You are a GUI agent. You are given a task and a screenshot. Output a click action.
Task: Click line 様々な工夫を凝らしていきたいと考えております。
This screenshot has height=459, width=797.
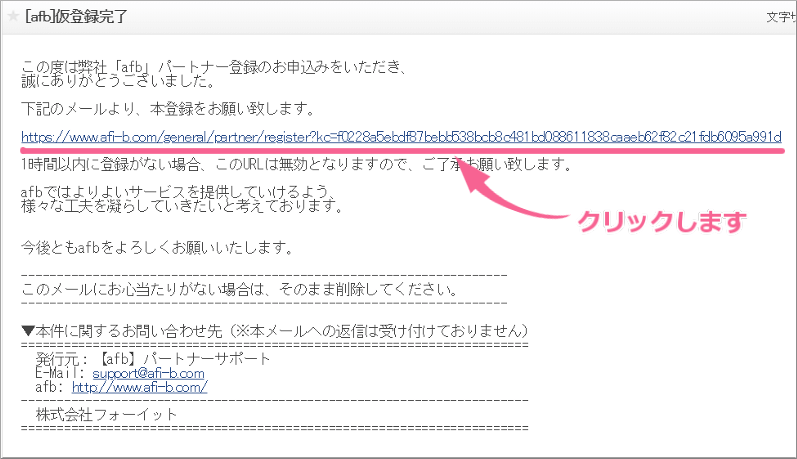[x=182, y=206]
